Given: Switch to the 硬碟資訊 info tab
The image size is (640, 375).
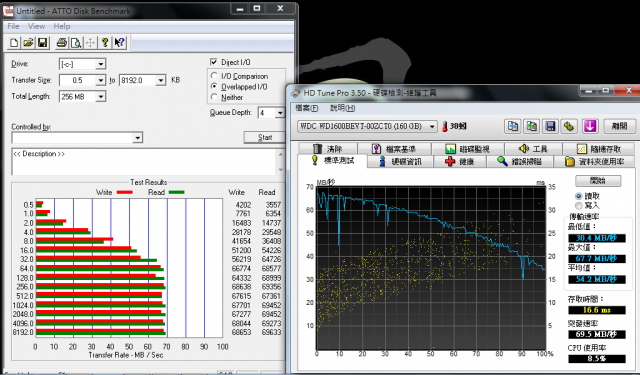Looking at the screenshot, I should (x=400, y=162).
